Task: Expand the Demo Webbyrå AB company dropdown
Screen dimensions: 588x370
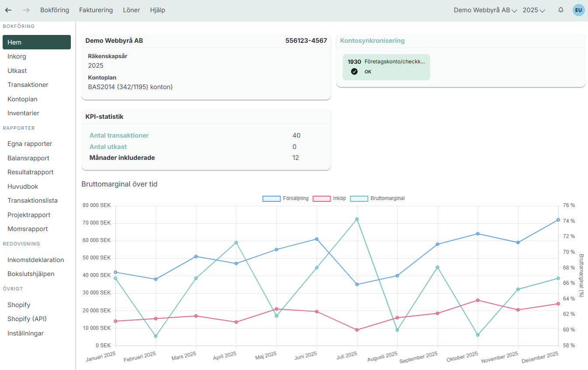Action: (x=485, y=10)
